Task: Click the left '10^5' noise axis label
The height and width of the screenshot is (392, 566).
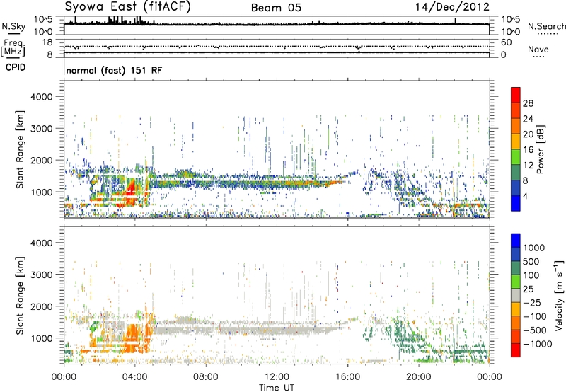Action: (x=43, y=20)
